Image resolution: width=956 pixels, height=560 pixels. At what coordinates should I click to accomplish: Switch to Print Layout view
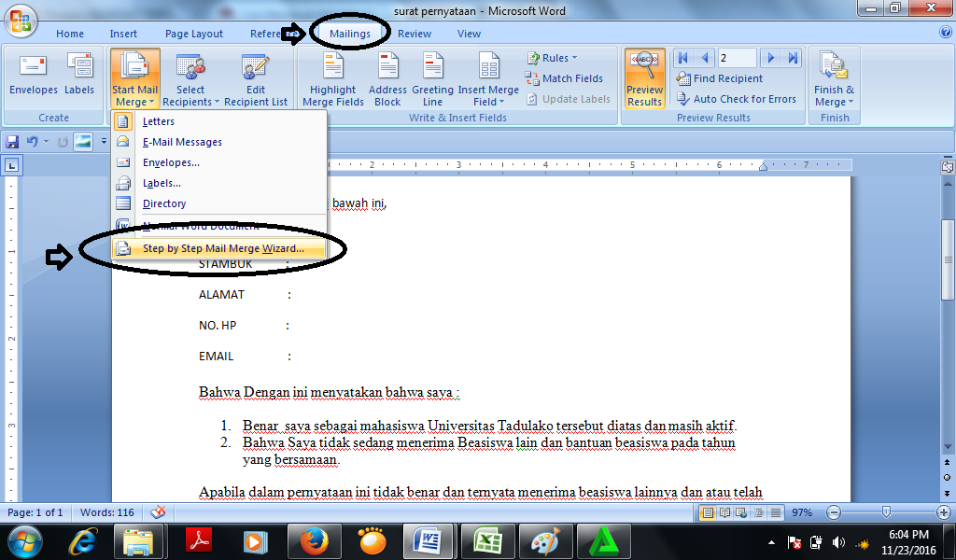(708, 512)
